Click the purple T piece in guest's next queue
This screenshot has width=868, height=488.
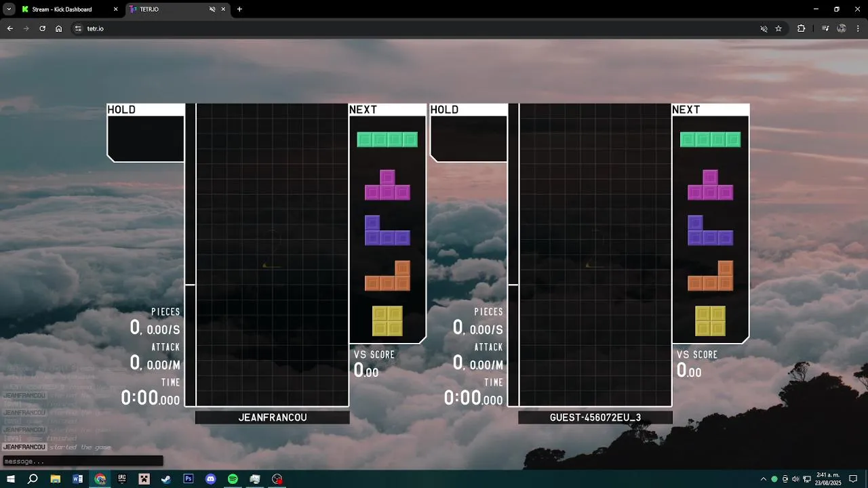click(x=710, y=185)
